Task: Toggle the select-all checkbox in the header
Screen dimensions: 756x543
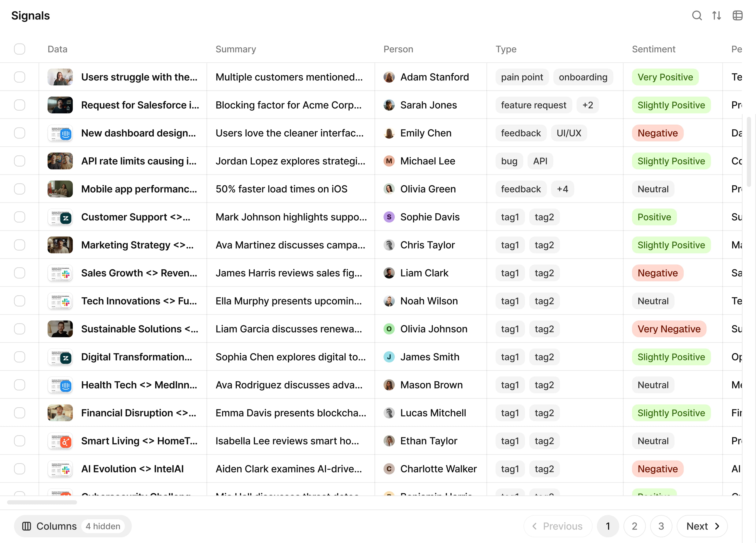Action: pyautogui.click(x=20, y=49)
